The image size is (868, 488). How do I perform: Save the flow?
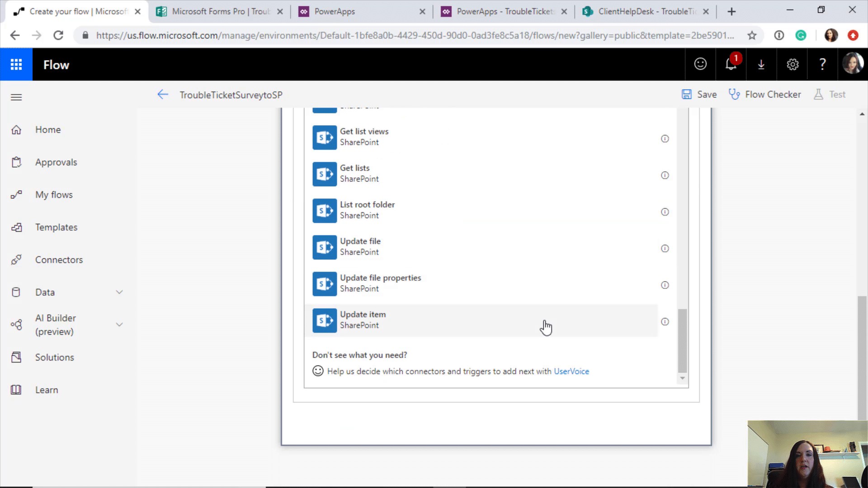point(699,94)
